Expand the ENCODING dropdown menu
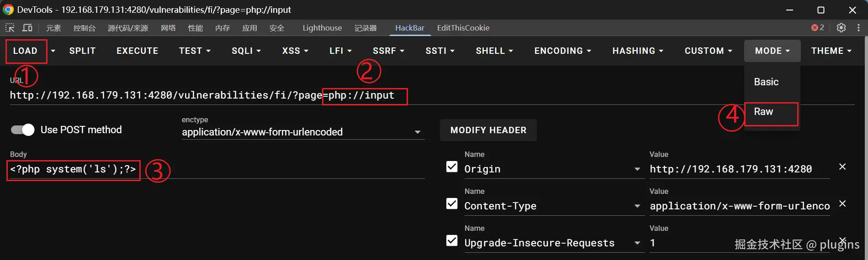 click(x=562, y=51)
